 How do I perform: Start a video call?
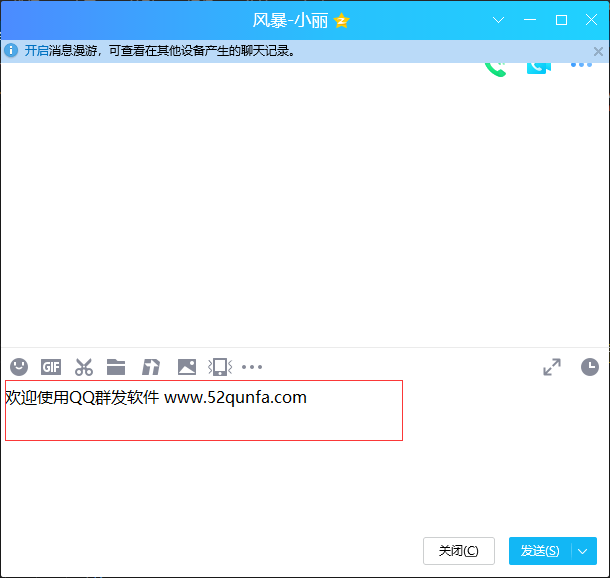(x=539, y=68)
